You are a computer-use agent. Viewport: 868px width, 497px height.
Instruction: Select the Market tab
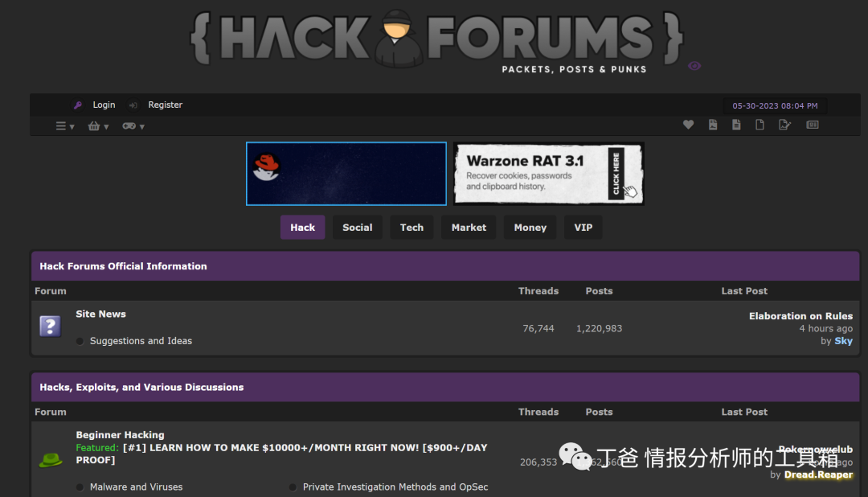point(469,227)
